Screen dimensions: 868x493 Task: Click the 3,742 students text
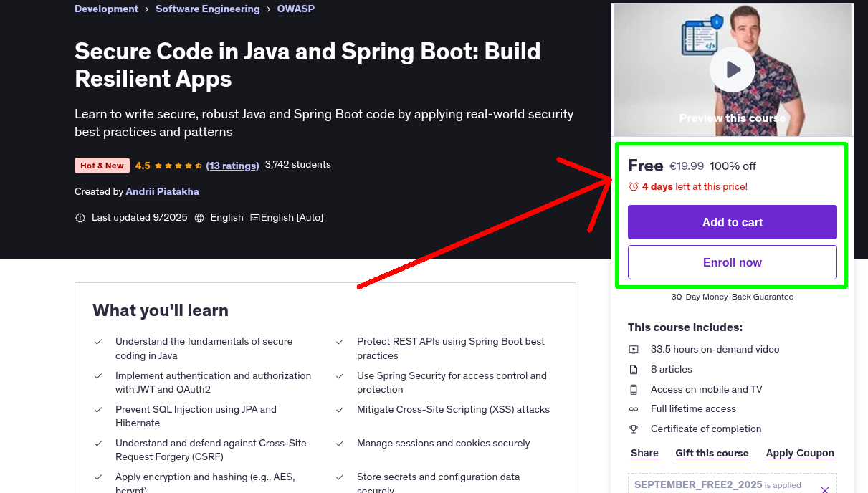pos(298,164)
